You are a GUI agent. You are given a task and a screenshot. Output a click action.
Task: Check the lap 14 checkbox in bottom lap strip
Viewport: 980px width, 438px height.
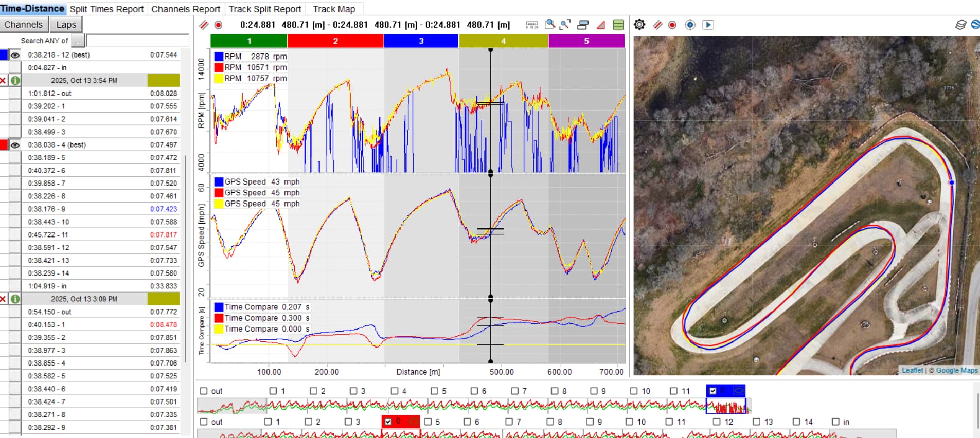[x=796, y=422]
